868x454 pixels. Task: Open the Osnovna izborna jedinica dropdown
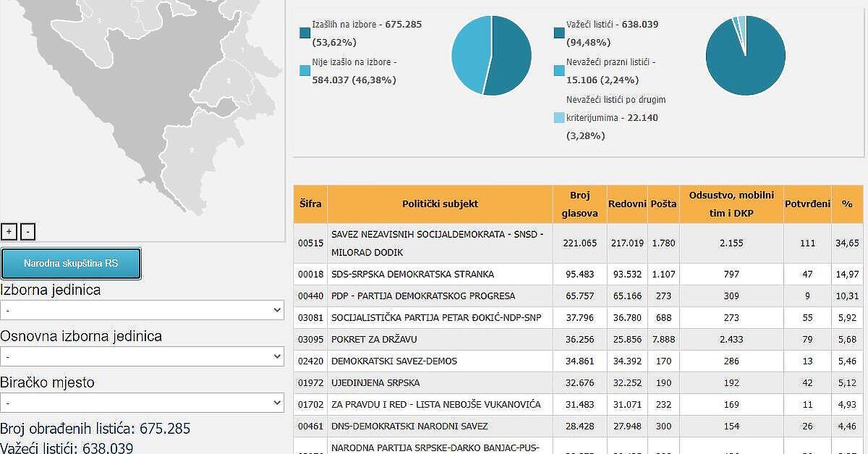tap(142, 356)
